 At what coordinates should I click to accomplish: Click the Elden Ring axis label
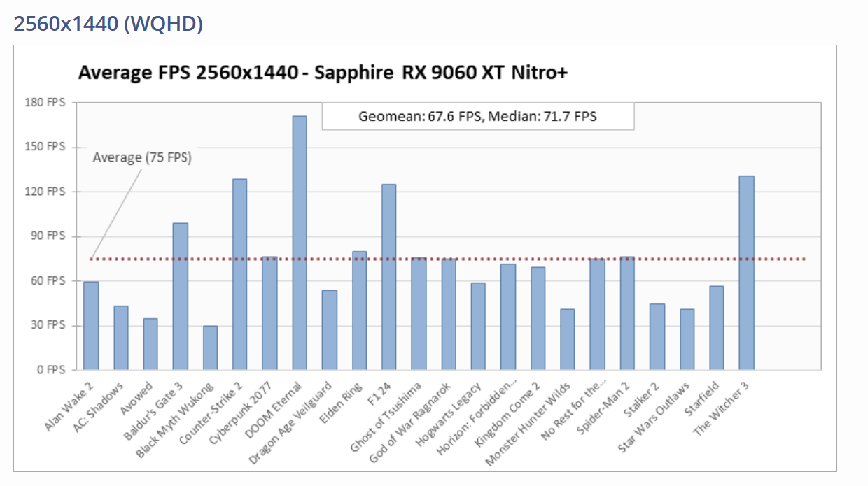[x=340, y=403]
